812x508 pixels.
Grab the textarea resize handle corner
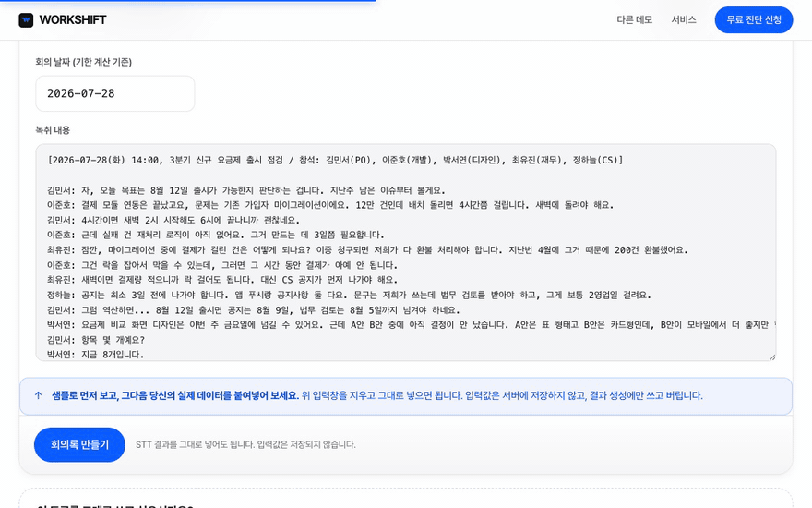[x=771, y=357]
